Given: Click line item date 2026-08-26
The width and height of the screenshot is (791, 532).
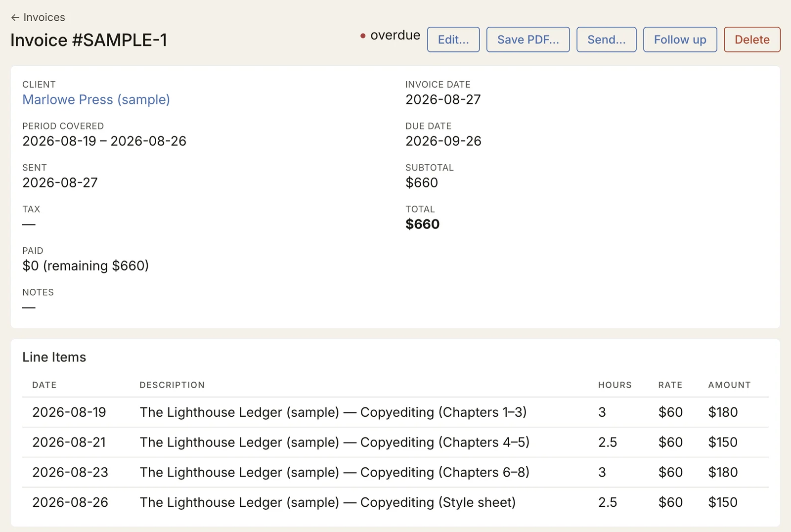Looking at the screenshot, I should coord(70,502).
